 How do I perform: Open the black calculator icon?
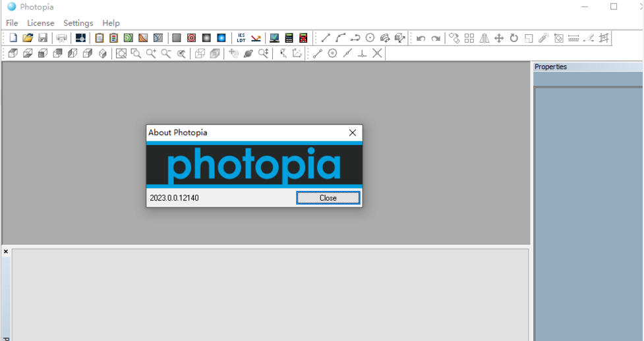point(289,38)
